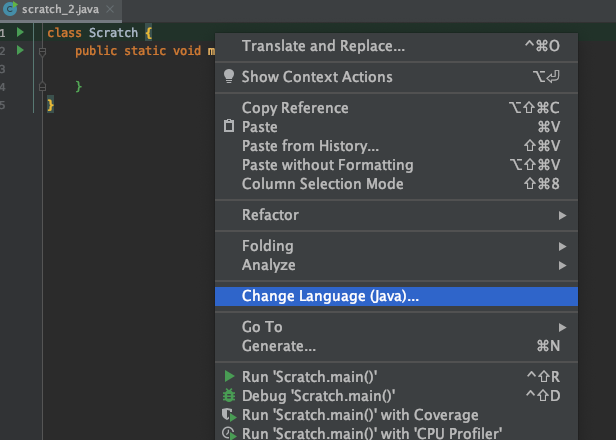The image size is (616, 440).
Task: Select Debug 'Scratch.main()'
Action: click(x=396, y=396)
